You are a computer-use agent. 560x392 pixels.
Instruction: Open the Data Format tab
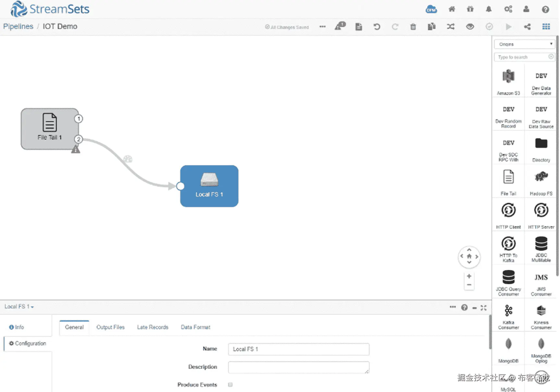tap(195, 327)
